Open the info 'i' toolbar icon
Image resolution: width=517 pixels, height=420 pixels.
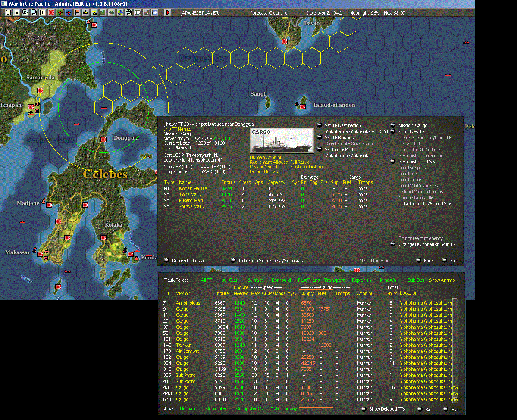pyautogui.click(x=43, y=12)
